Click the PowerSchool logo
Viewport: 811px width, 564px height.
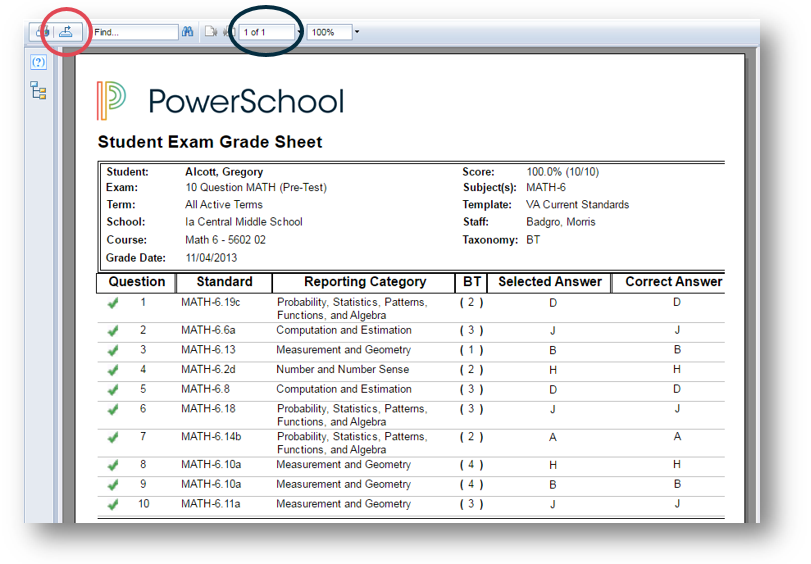coord(220,100)
